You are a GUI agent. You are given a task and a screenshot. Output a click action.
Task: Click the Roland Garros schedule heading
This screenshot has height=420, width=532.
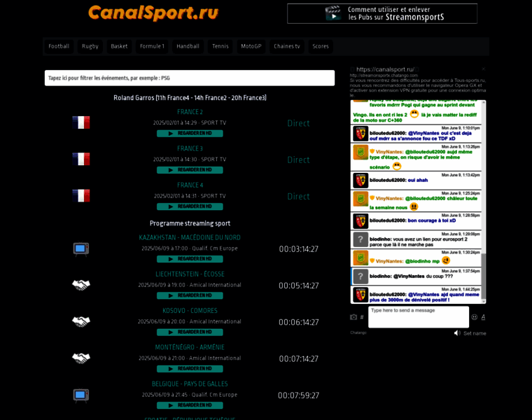tap(190, 98)
